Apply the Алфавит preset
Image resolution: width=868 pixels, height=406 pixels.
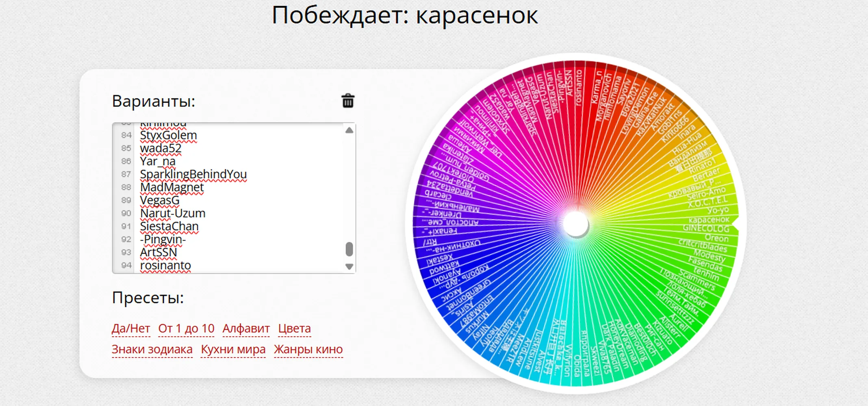click(x=246, y=328)
